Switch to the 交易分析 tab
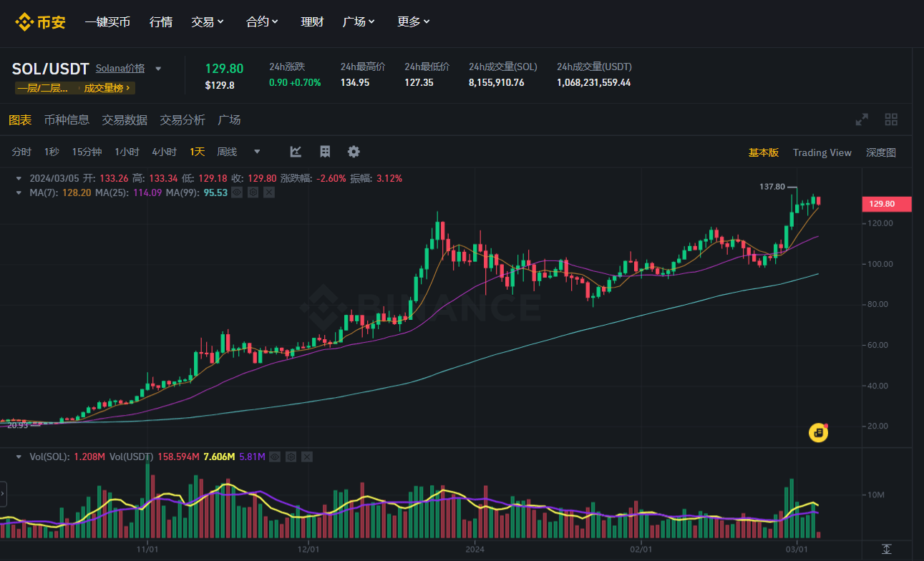The height and width of the screenshot is (561, 924). pos(183,119)
